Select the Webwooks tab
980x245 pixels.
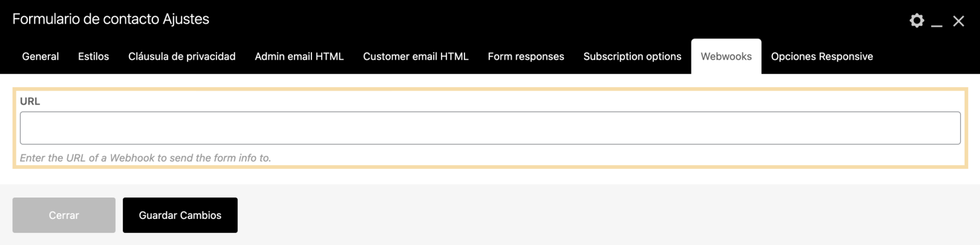click(x=726, y=57)
